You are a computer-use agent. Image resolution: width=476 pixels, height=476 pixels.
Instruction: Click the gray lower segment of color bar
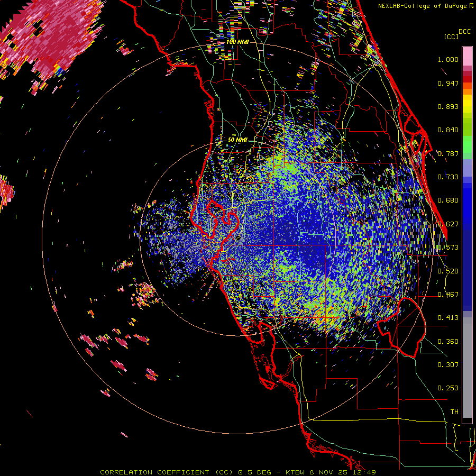pos(467,368)
